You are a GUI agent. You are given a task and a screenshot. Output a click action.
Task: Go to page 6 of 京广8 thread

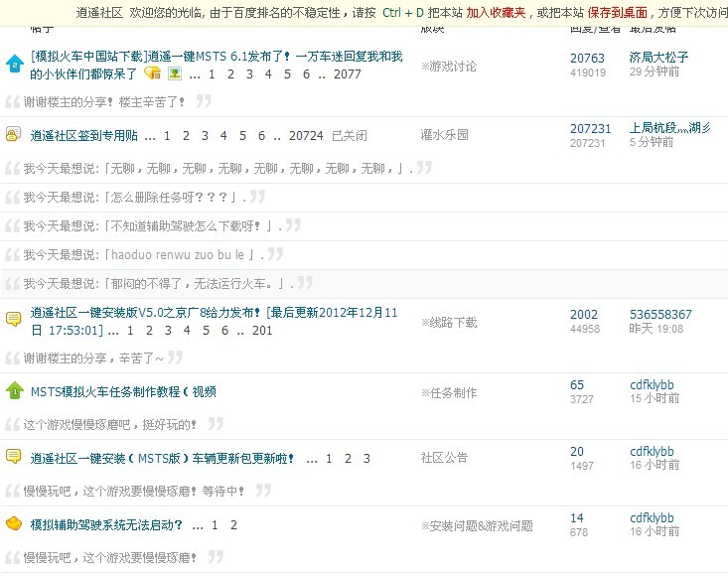click(x=224, y=331)
